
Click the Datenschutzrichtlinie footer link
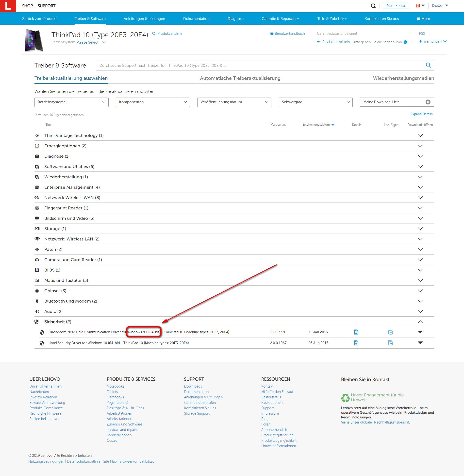[x=84, y=461]
